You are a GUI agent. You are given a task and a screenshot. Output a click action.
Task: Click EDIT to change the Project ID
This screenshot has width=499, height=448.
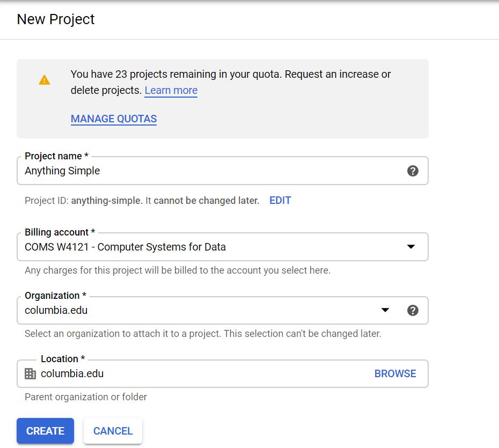[x=280, y=201]
